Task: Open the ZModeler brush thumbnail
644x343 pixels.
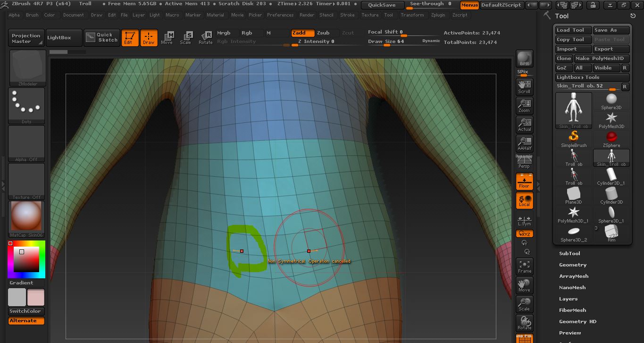Action: coord(27,69)
